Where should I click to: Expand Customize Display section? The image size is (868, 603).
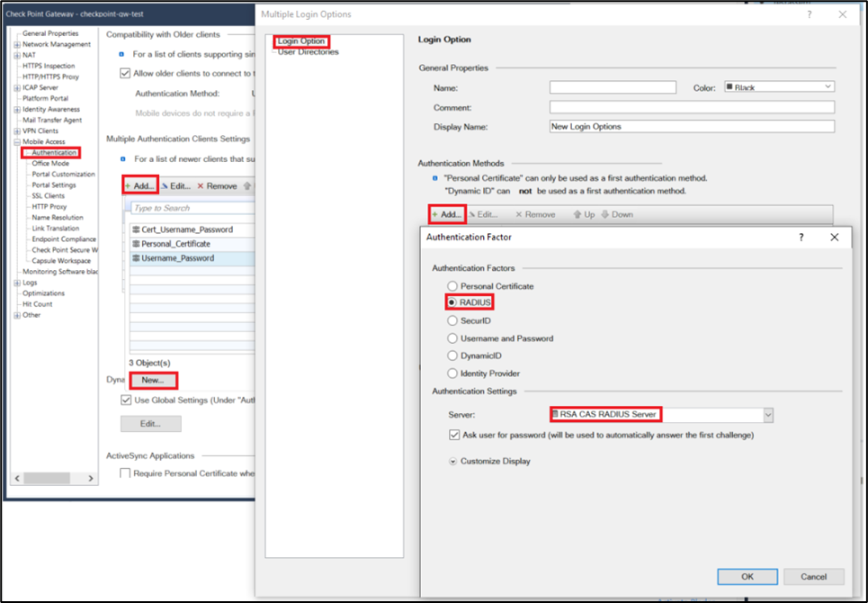(x=453, y=461)
